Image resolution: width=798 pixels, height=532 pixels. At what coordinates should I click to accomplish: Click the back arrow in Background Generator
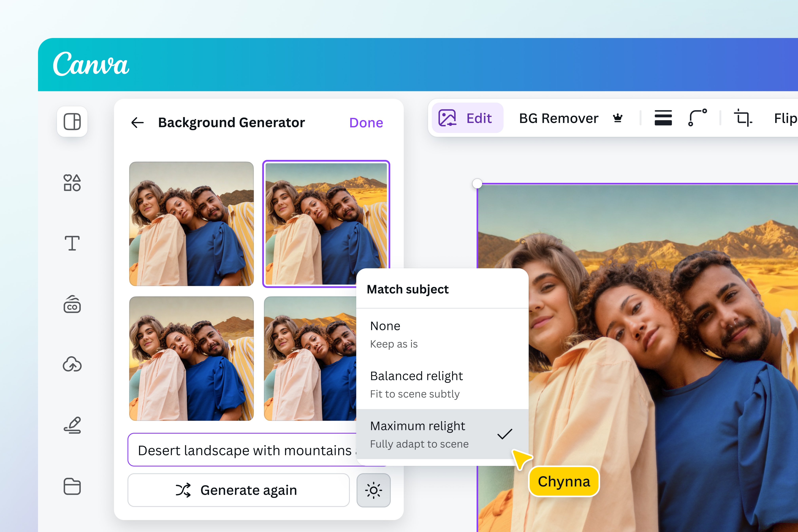click(x=137, y=123)
